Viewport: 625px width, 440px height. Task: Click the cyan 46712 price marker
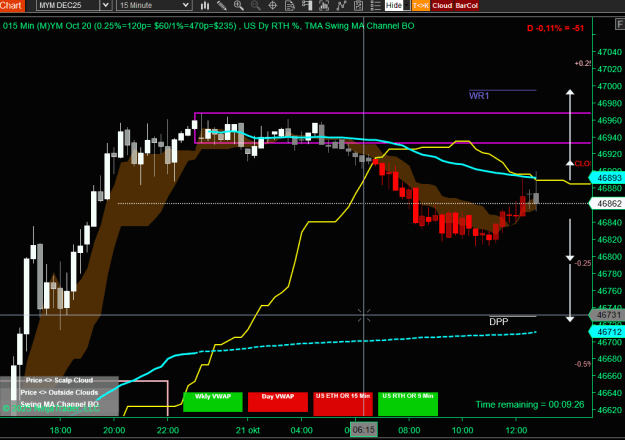(607, 332)
